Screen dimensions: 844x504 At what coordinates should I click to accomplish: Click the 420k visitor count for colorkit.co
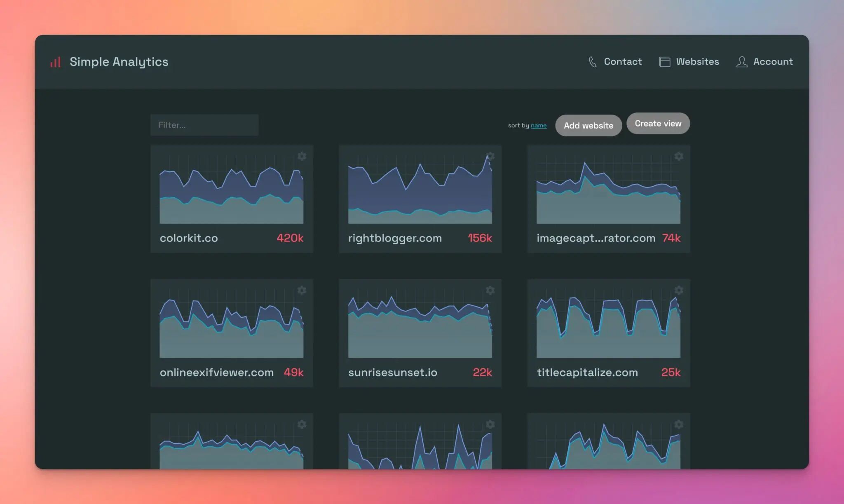[289, 238]
